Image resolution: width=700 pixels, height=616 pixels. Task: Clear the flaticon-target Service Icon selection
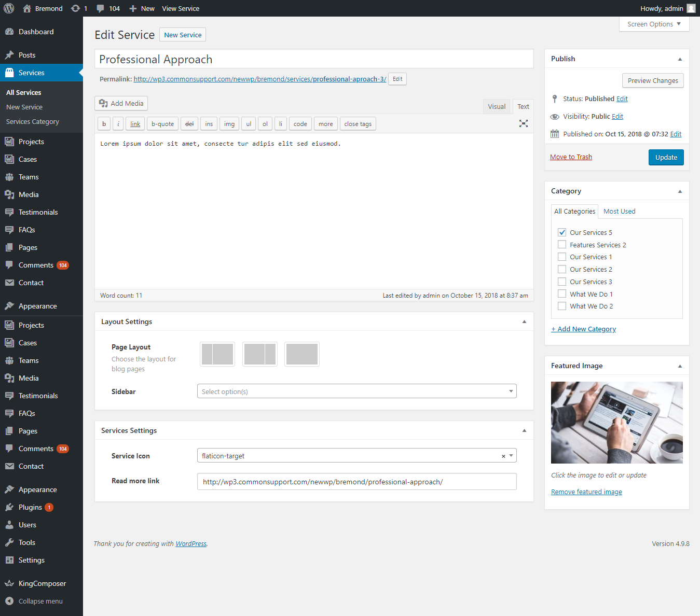click(x=503, y=456)
